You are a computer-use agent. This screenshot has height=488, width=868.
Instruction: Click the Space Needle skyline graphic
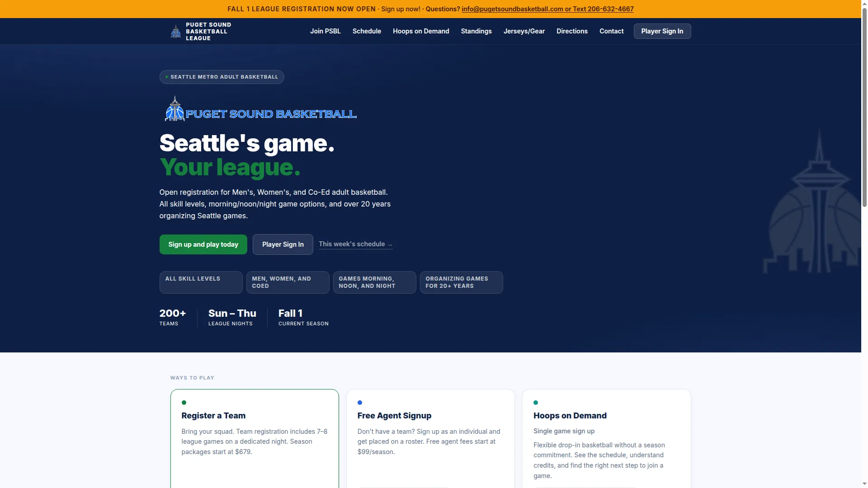pos(812,201)
